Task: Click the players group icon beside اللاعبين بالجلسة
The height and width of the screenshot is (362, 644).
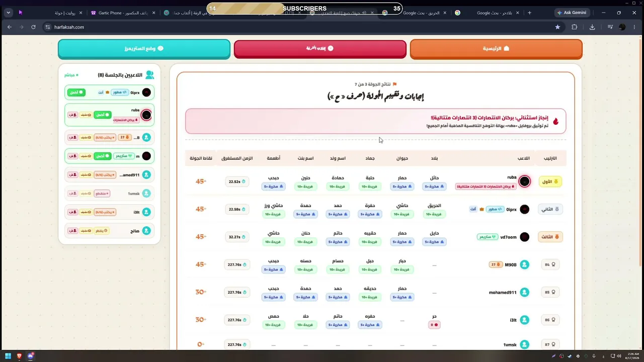Action: (x=149, y=75)
